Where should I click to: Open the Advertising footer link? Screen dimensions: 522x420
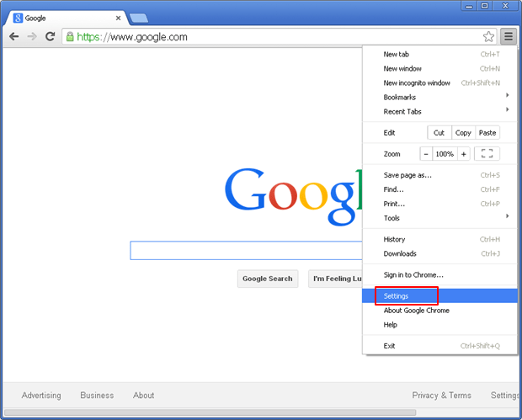tap(41, 396)
